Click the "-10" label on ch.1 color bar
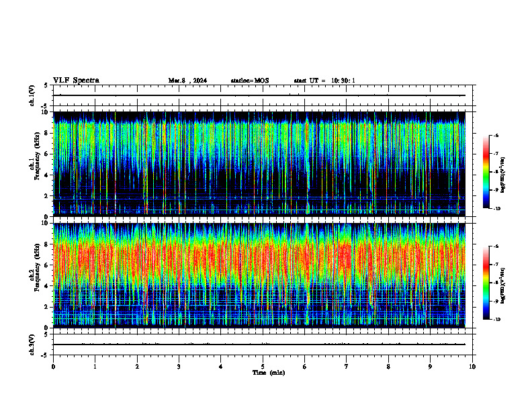 [496, 209]
